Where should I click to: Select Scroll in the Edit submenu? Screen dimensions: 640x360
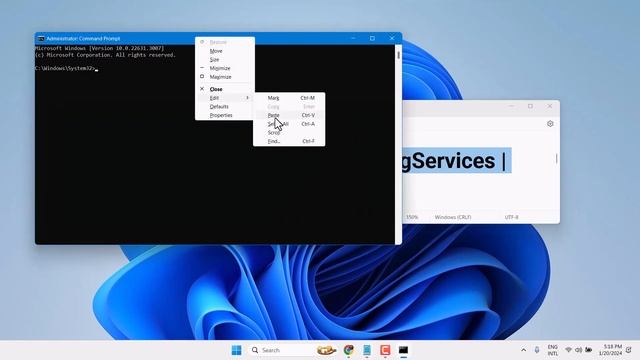pyautogui.click(x=289, y=133)
